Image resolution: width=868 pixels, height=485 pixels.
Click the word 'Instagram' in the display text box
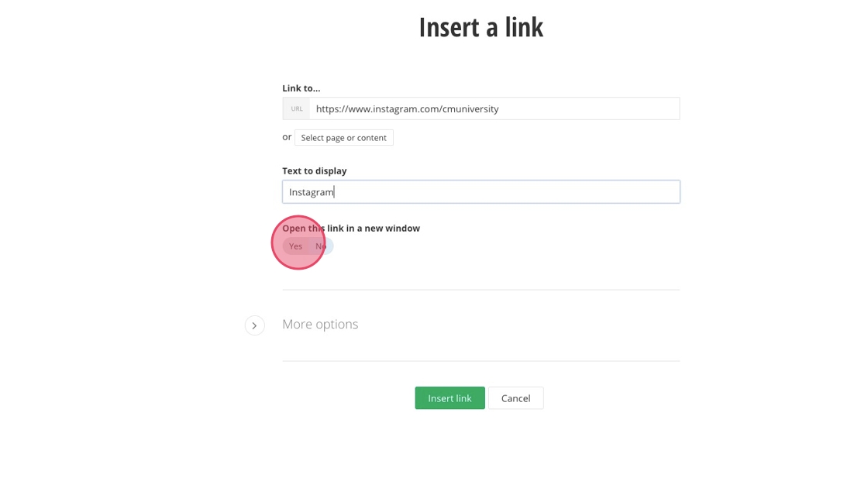click(311, 192)
